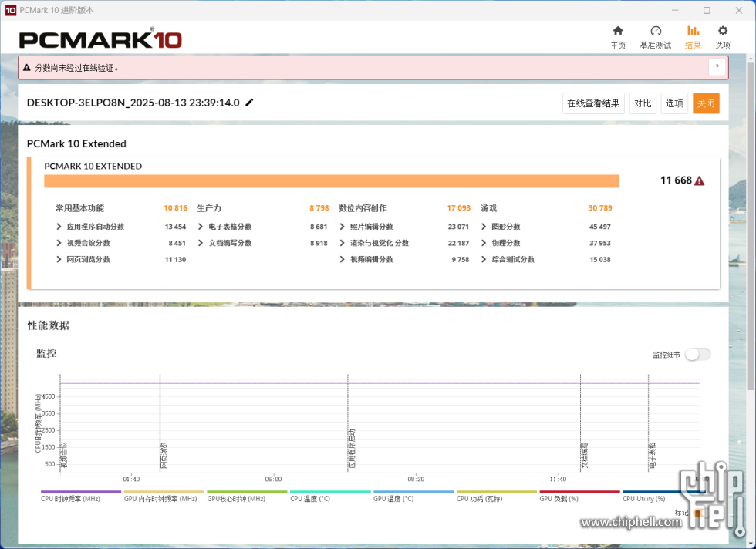756x549 pixels.
Task: Click the 选项 button next to 对比
Action: click(674, 103)
